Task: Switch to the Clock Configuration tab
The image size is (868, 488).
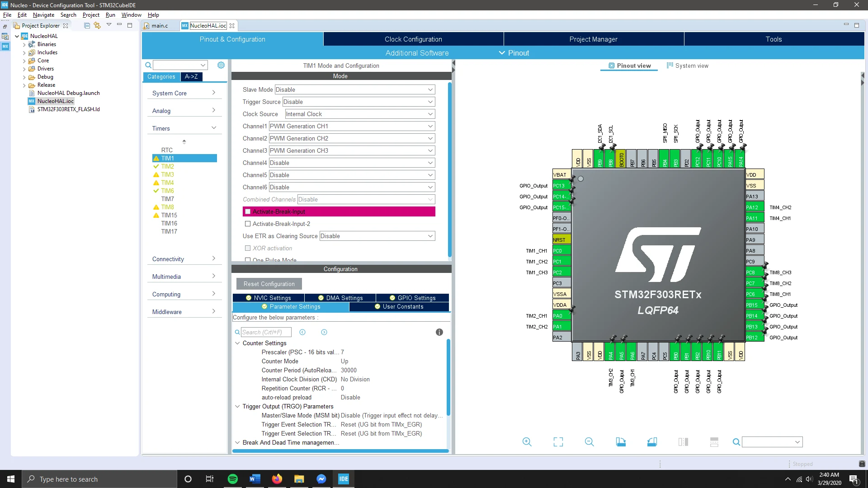Action: point(413,39)
